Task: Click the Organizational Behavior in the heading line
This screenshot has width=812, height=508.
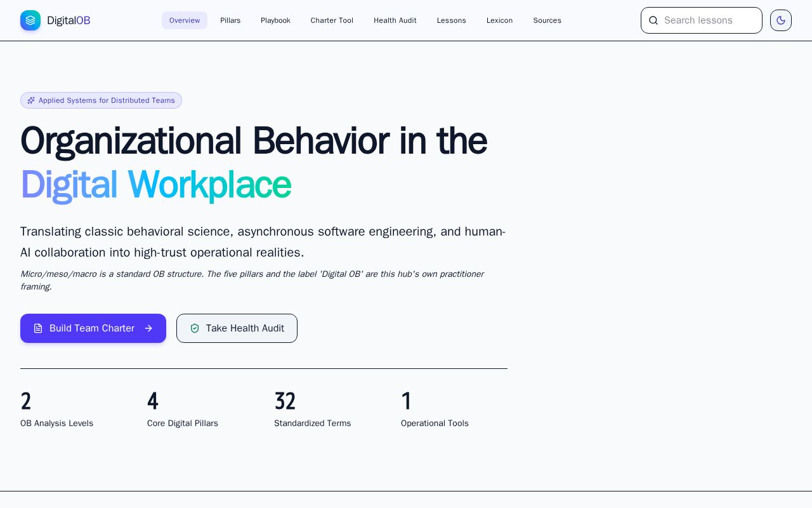Action: pos(254,140)
